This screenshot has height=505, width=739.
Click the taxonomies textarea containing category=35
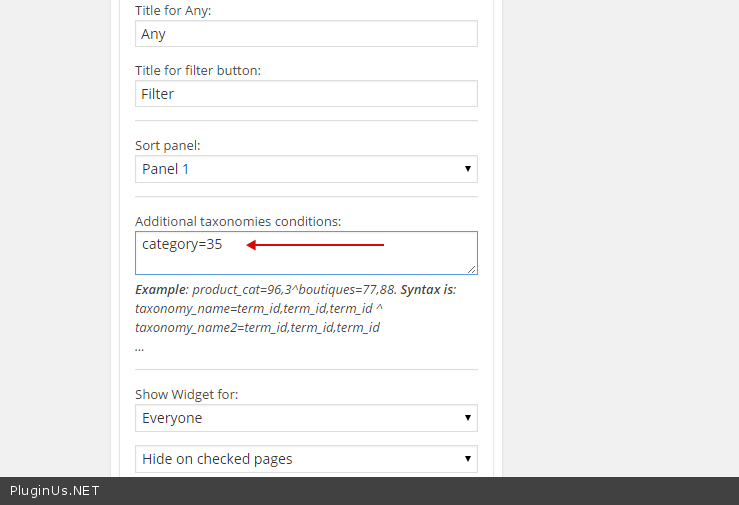[306, 253]
